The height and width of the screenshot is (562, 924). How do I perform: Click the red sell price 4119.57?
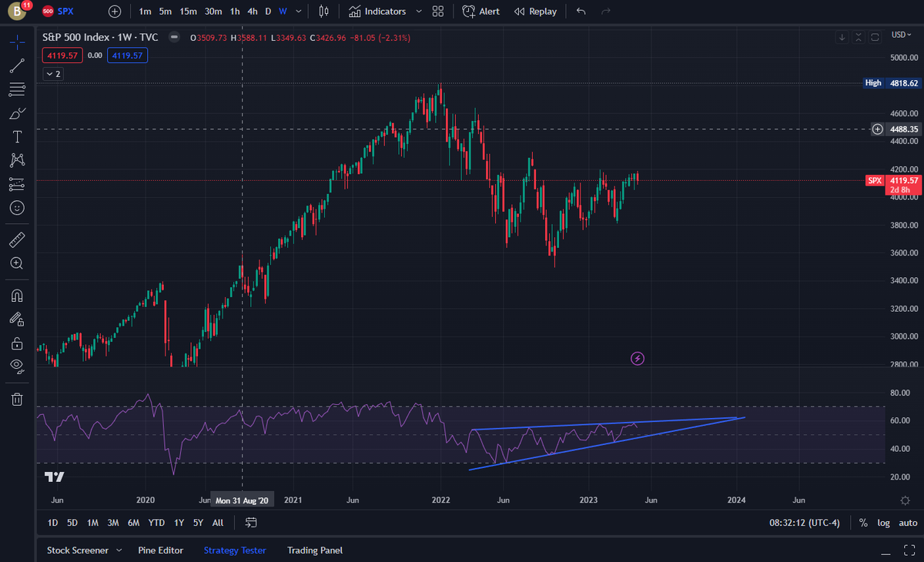pyautogui.click(x=63, y=55)
